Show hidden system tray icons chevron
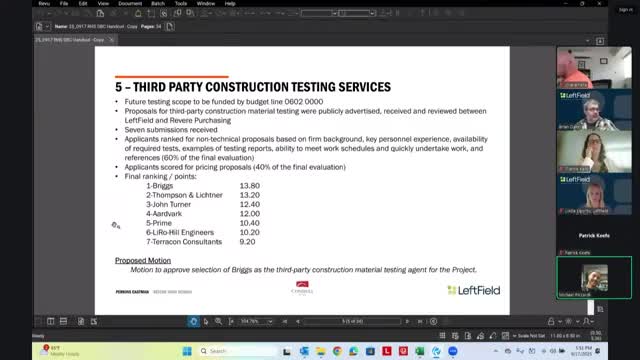Viewport: 640px width, 360px height. [x=496, y=351]
